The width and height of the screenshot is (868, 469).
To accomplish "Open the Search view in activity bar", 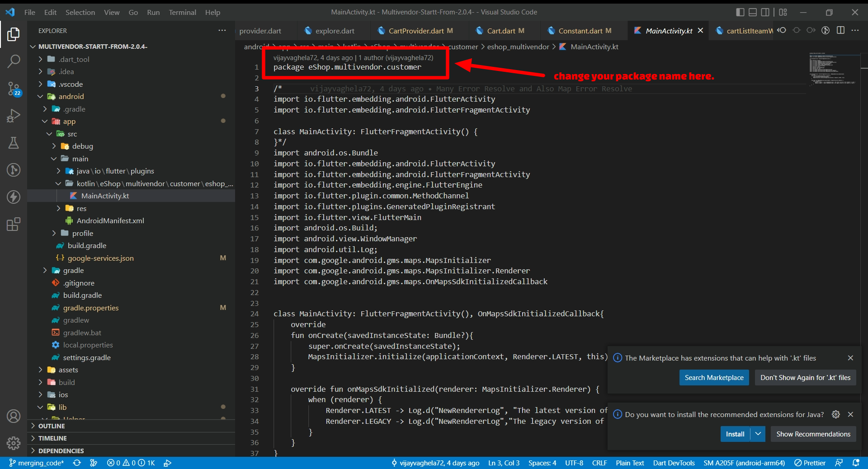I will (x=14, y=61).
